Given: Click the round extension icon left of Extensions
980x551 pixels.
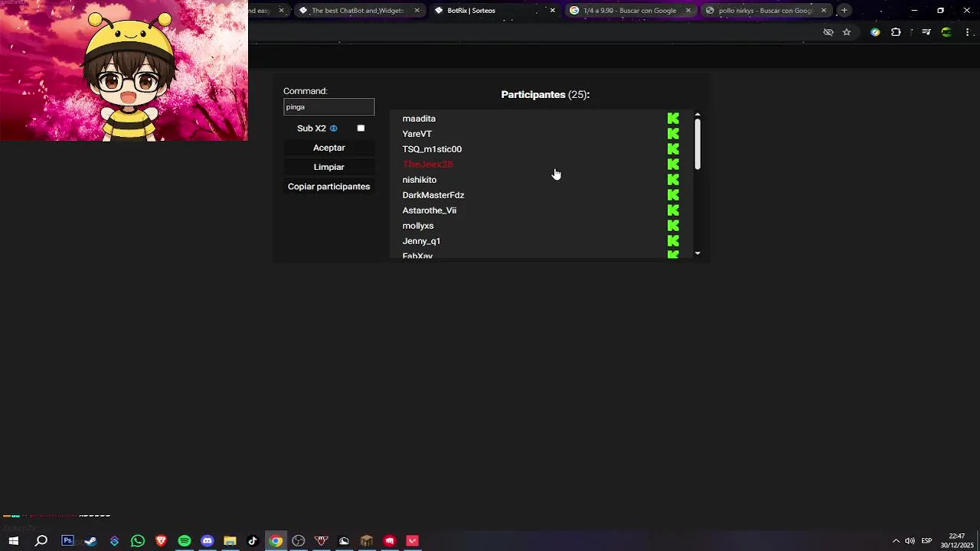Looking at the screenshot, I should [875, 32].
